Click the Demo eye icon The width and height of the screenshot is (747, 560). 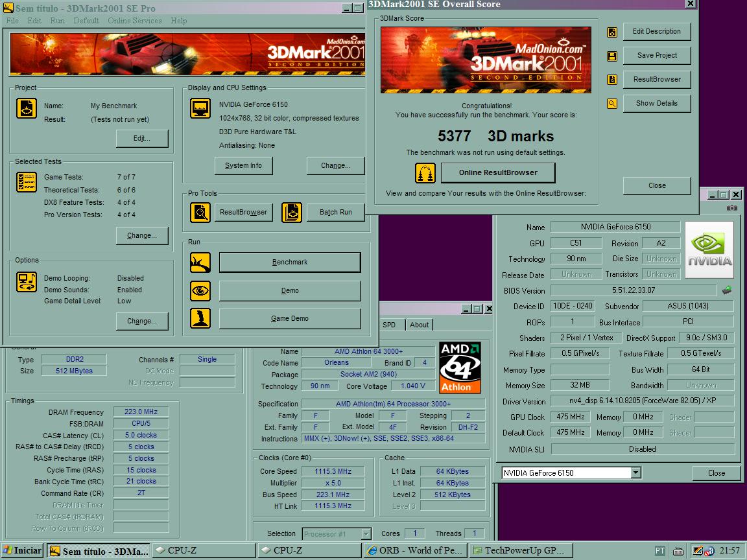tap(200, 290)
